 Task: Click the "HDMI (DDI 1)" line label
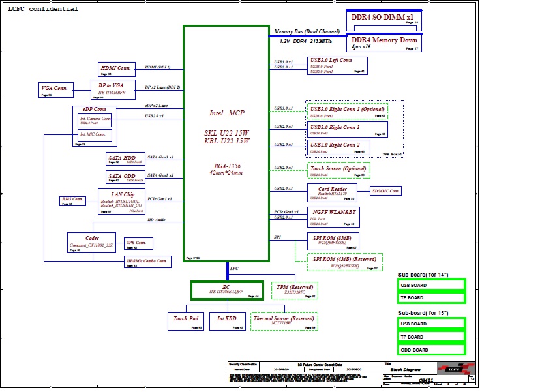pos(158,67)
